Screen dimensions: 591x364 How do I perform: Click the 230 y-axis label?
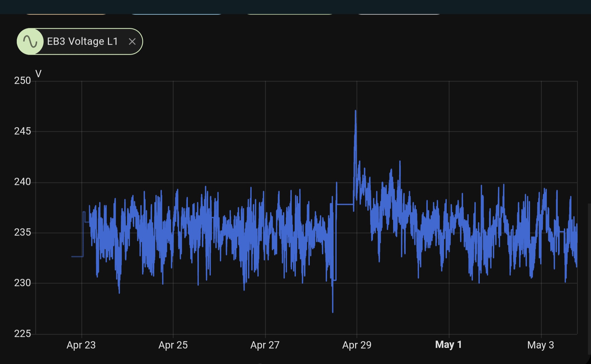coord(22,283)
